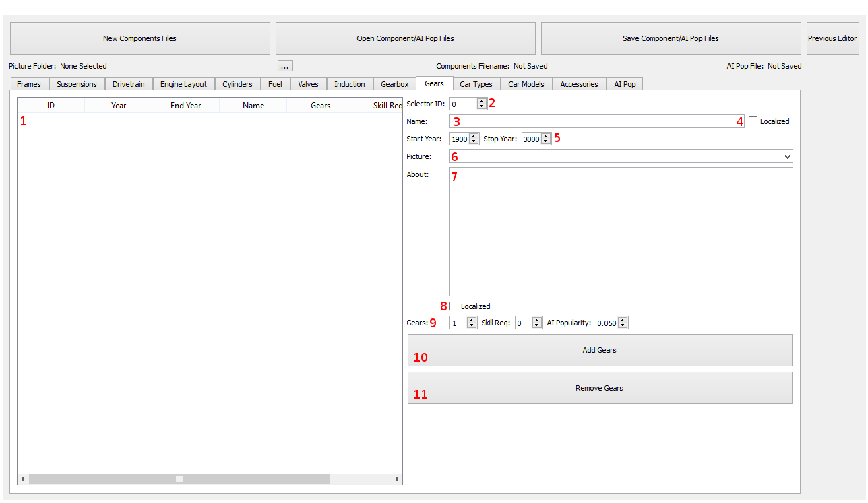Decrease the Start Year spinner value
Screen dimensions: 868x503
click(474, 142)
